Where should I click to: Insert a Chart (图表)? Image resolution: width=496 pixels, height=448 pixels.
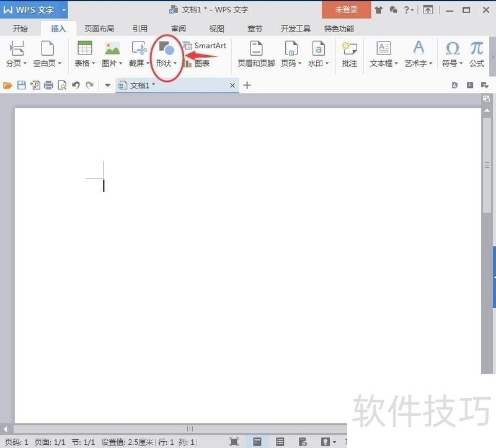(x=196, y=64)
